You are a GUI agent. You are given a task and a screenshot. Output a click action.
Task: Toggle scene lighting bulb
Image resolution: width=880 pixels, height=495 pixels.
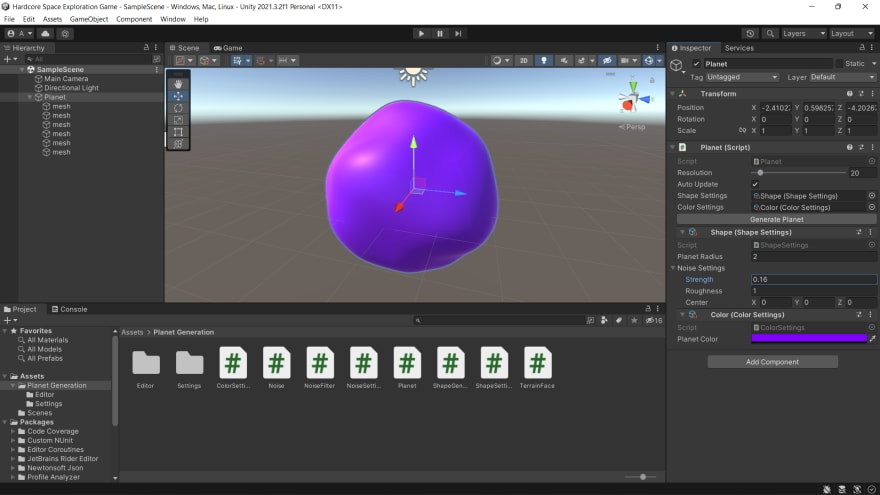(x=543, y=61)
